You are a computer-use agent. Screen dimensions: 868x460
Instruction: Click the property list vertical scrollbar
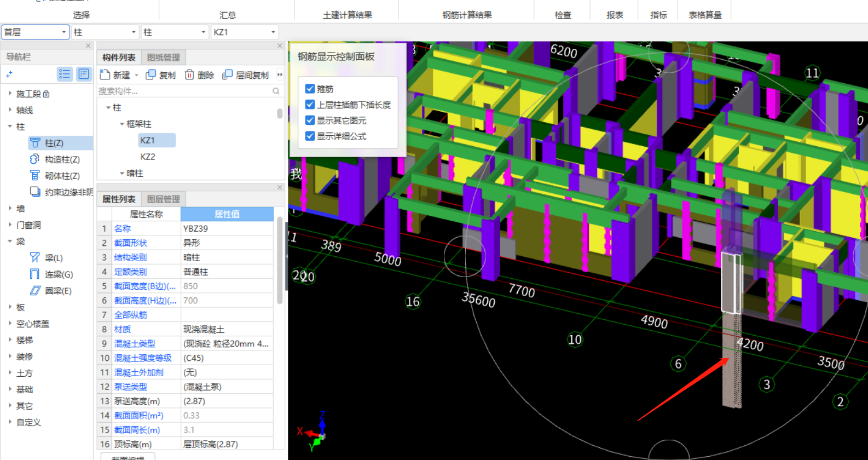point(280,261)
